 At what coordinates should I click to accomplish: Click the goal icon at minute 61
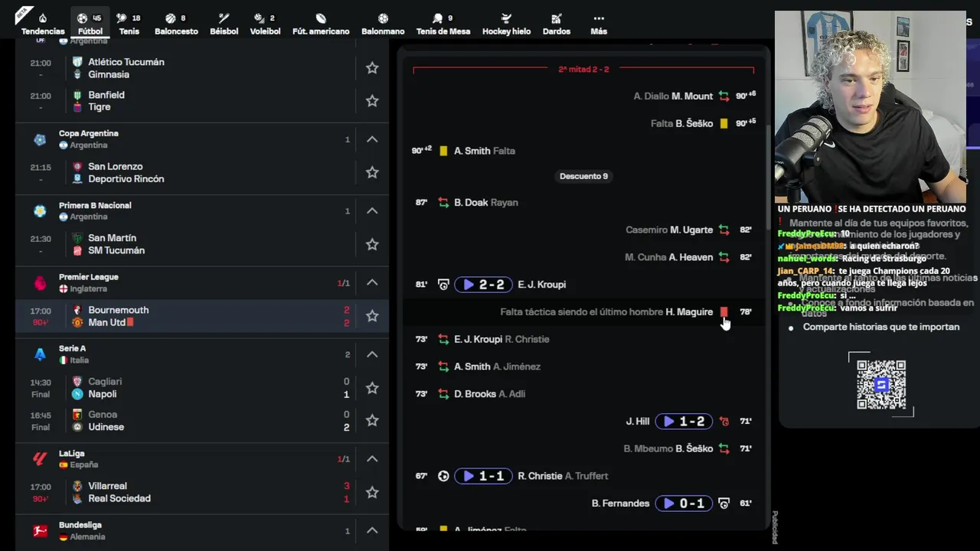coord(724,504)
